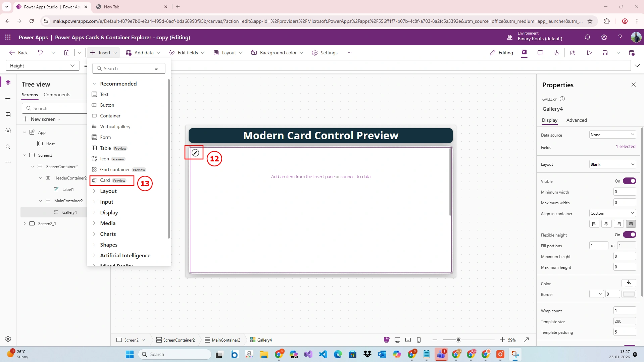Open left rail Settings gear at bottom
644x362 pixels.
(x=8, y=339)
